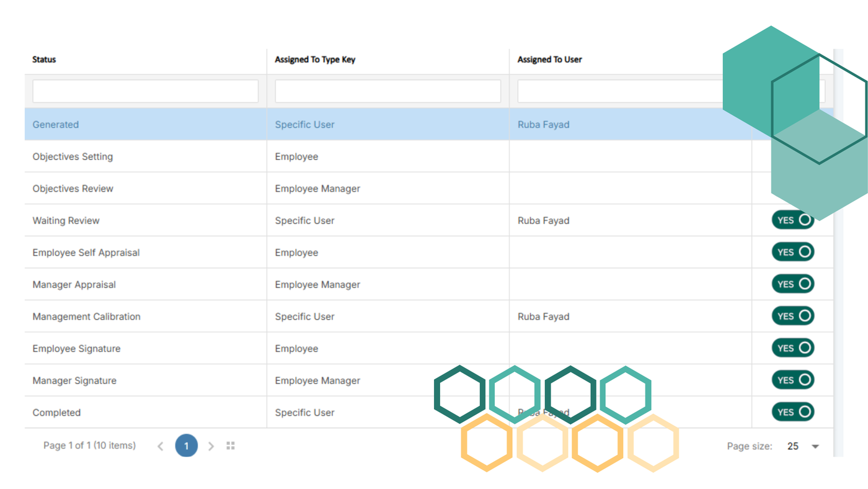Select page 1 in pagination

pos(186,446)
